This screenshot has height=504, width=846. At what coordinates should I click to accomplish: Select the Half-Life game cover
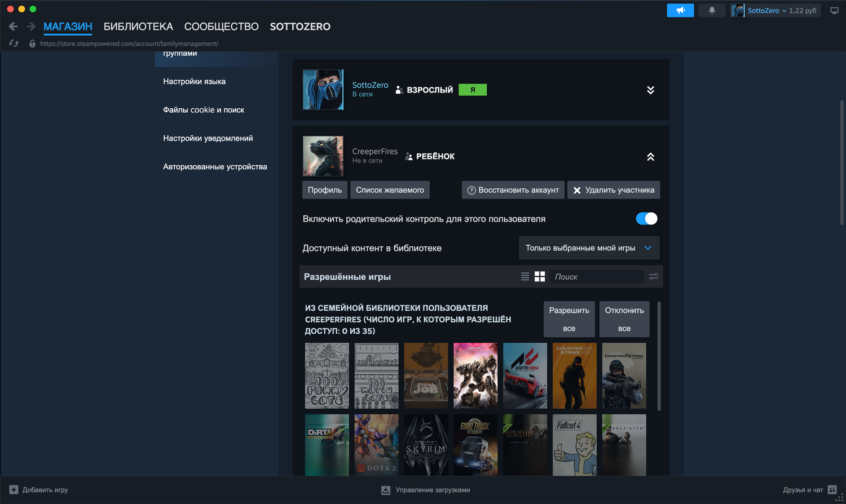[x=624, y=445]
